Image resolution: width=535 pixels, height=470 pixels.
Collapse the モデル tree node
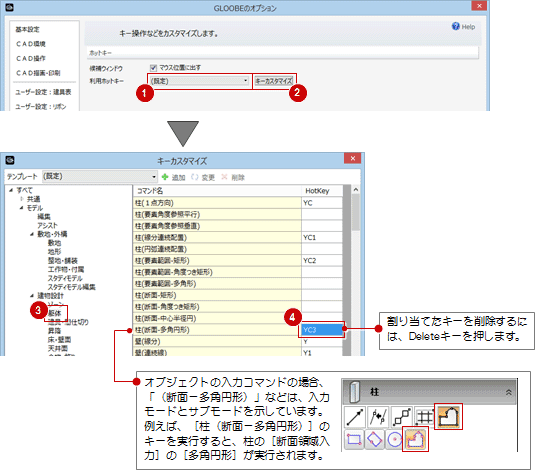point(21,208)
